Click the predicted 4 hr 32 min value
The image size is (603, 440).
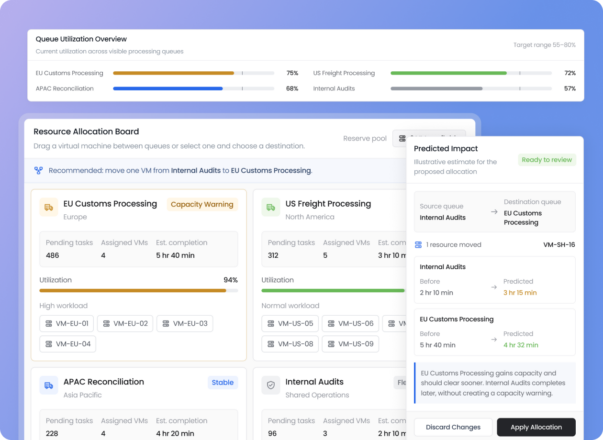pyautogui.click(x=521, y=345)
